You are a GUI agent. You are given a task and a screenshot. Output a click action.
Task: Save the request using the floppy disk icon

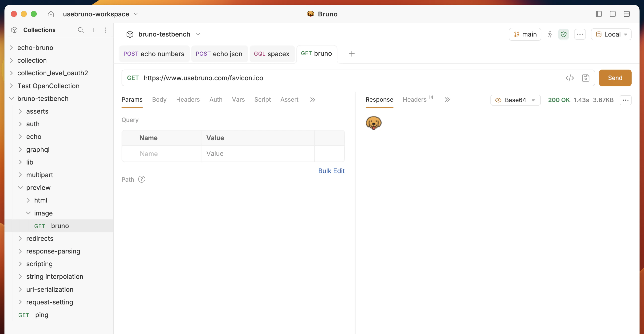click(x=586, y=78)
